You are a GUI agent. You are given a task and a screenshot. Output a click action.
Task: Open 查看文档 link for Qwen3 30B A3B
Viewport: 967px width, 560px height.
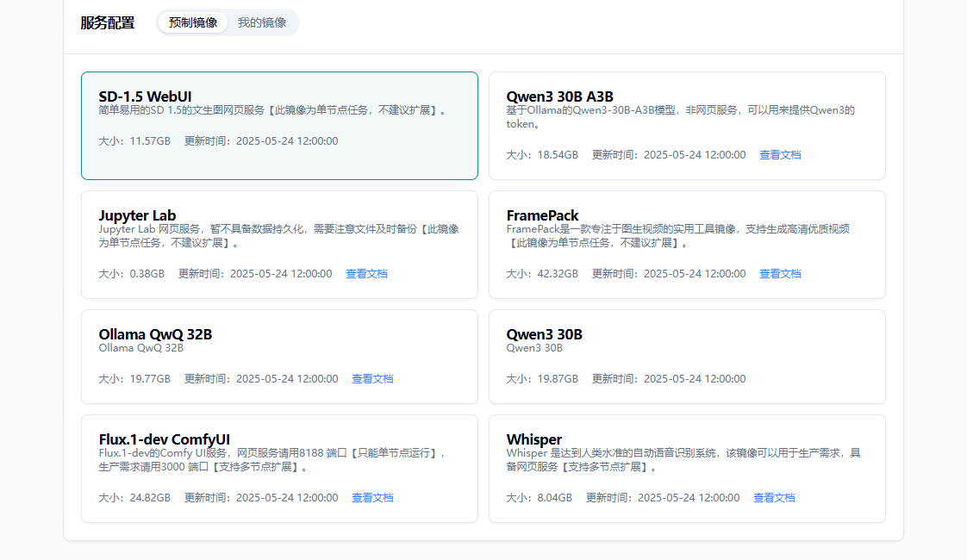pos(780,155)
